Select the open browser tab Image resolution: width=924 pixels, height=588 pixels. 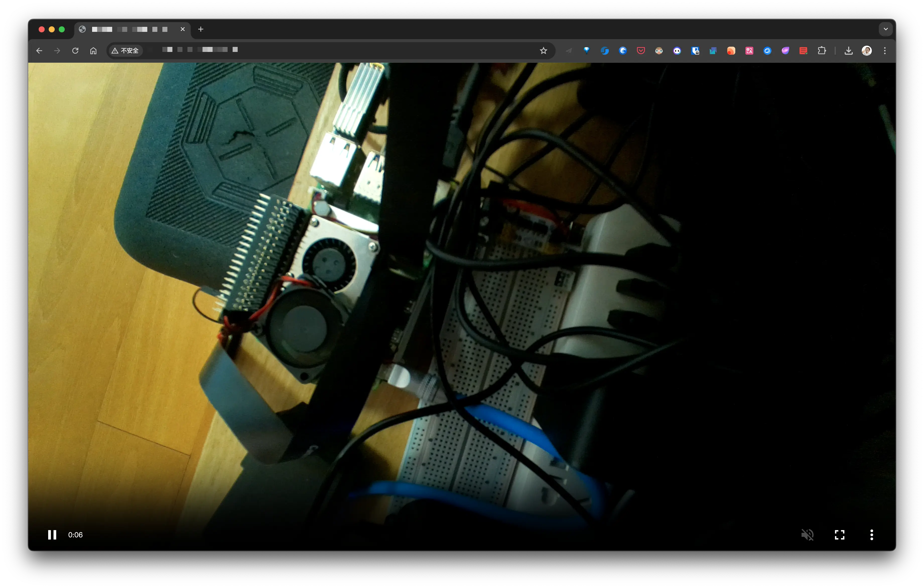click(x=130, y=30)
